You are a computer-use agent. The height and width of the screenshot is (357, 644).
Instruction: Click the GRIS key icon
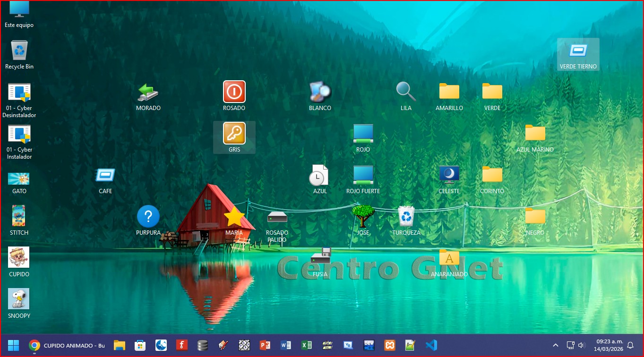pos(234,133)
